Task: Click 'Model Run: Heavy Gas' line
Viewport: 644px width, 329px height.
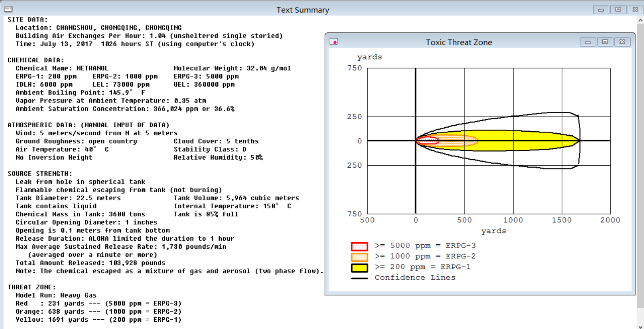Action: click(x=56, y=295)
